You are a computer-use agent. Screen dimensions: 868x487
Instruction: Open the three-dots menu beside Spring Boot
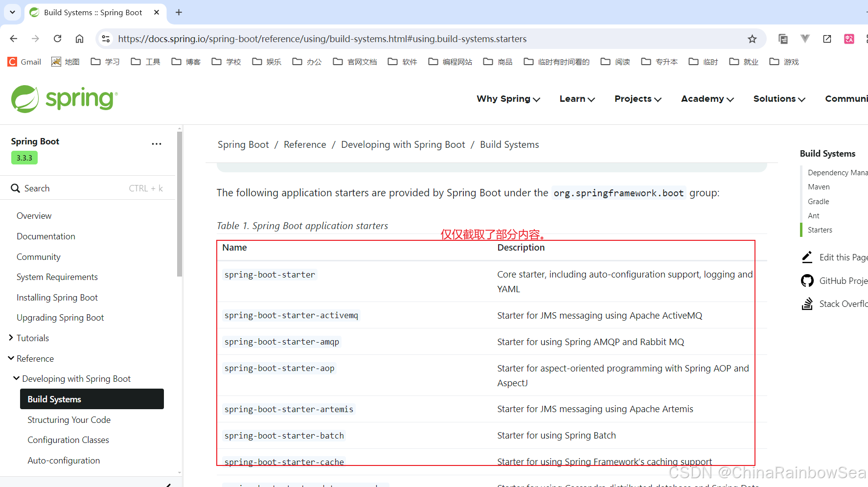[157, 144]
